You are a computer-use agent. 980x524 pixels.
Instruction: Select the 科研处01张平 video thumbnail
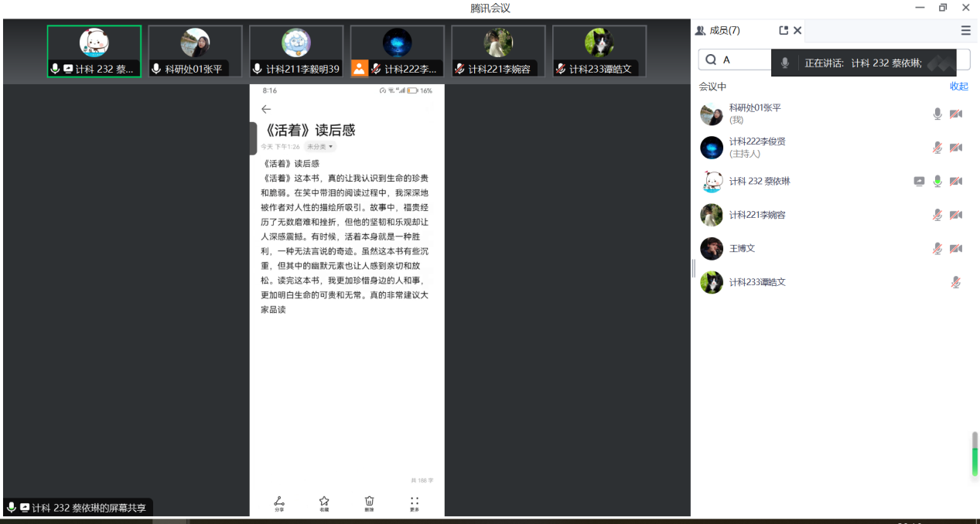tap(195, 51)
